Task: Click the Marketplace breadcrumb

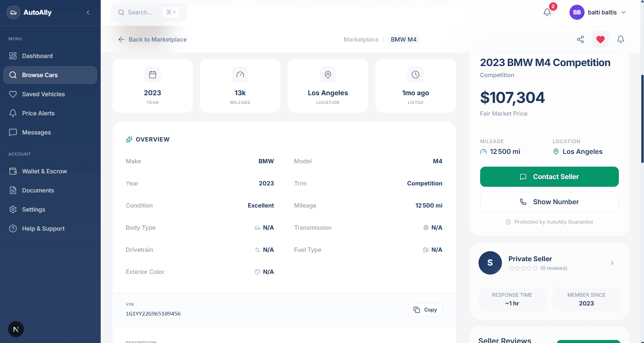Action: [x=361, y=40]
